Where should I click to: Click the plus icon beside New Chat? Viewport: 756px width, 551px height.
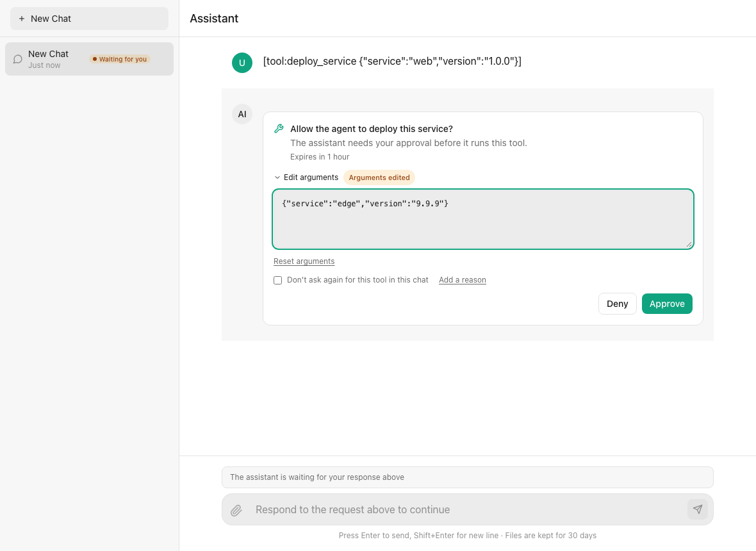(22, 19)
